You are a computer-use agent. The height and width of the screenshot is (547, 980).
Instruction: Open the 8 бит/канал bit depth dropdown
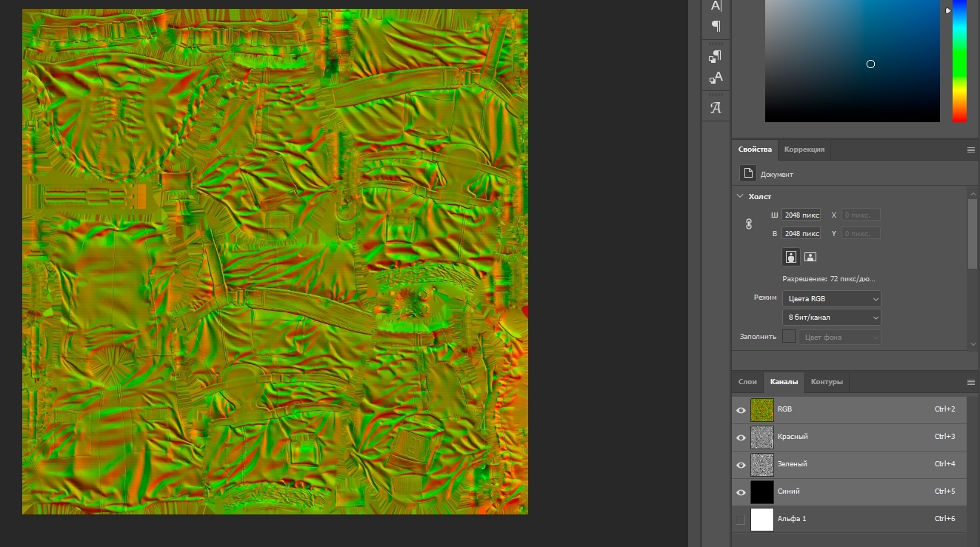click(x=832, y=317)
